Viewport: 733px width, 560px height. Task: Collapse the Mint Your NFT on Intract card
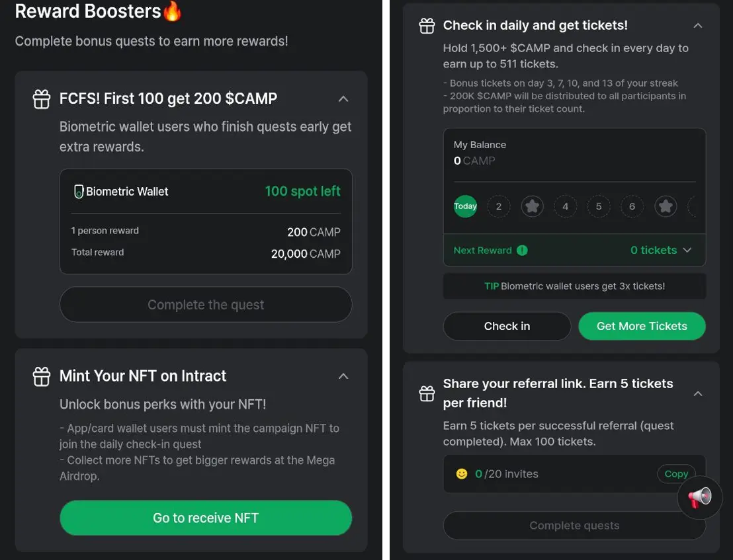click(x=343, y=376)
